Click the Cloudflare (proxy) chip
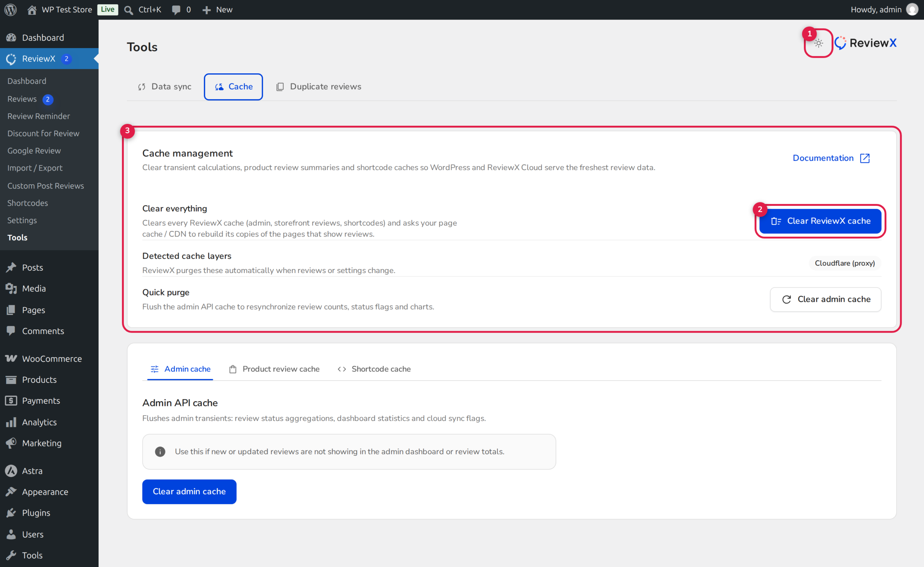Screen dimensions: 924x567 [845, 263]
